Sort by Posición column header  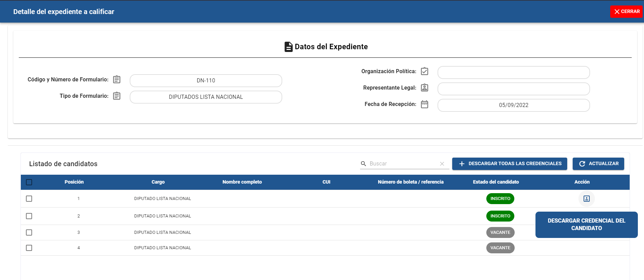click(74, 182)
